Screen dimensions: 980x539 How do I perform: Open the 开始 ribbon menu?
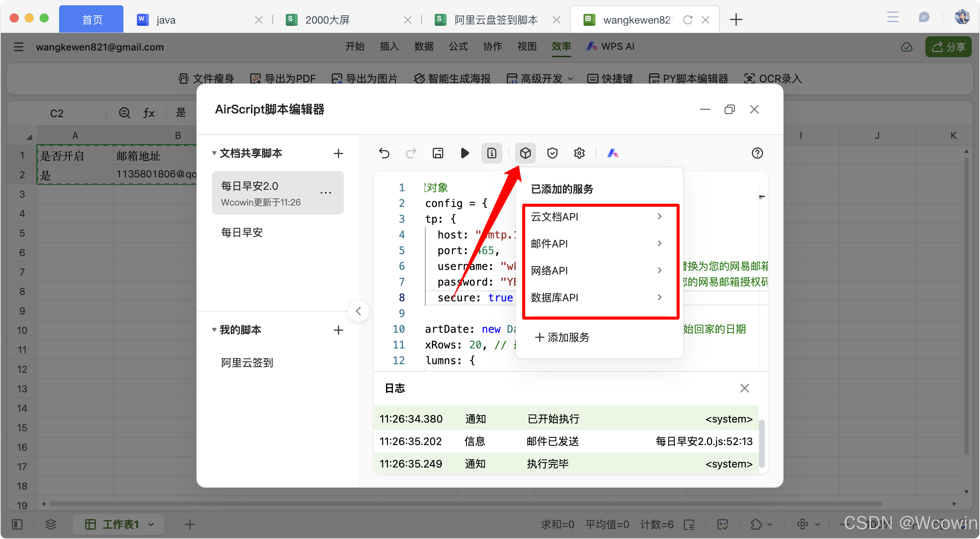point(355,46)
